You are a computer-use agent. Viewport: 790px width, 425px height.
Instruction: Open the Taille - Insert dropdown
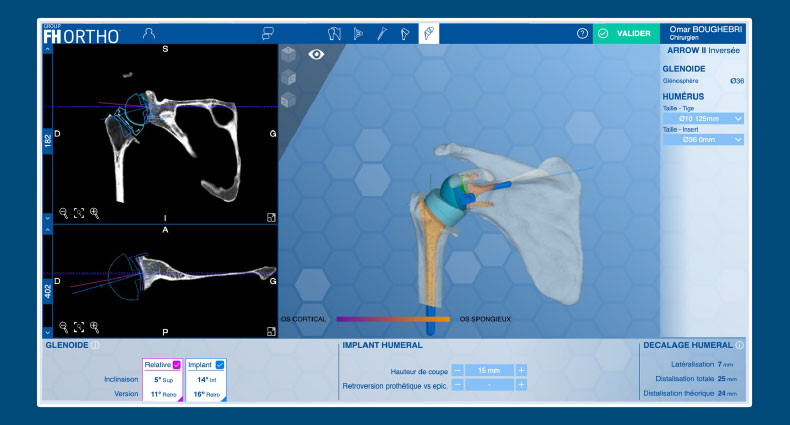[703, 140]
